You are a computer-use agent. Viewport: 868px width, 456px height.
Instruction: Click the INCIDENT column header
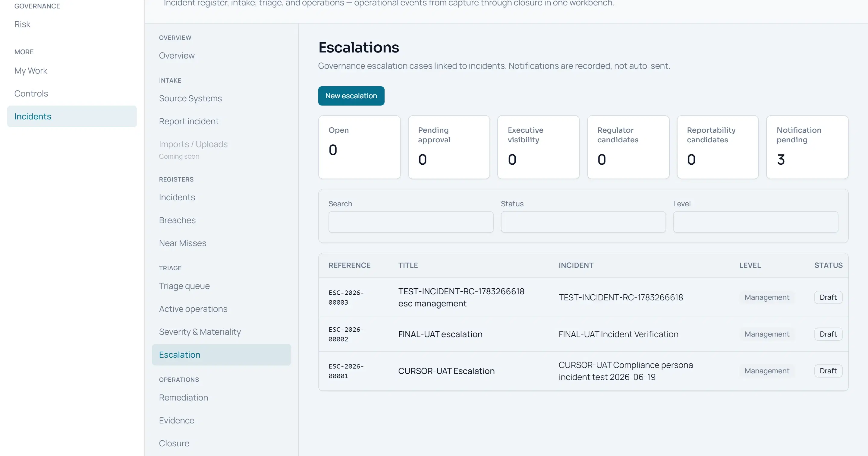[576, 265]
